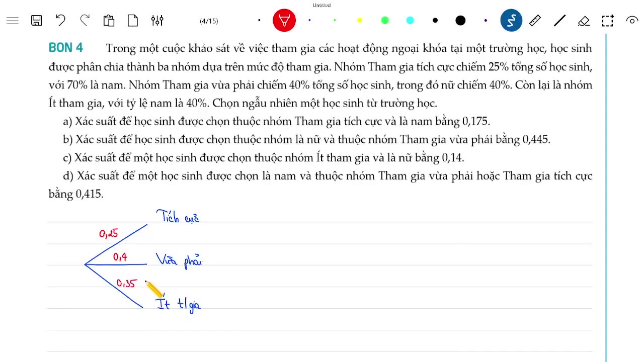Click the Untitled document title
Viewport: 644px width, 362px height.
[321, 6]
